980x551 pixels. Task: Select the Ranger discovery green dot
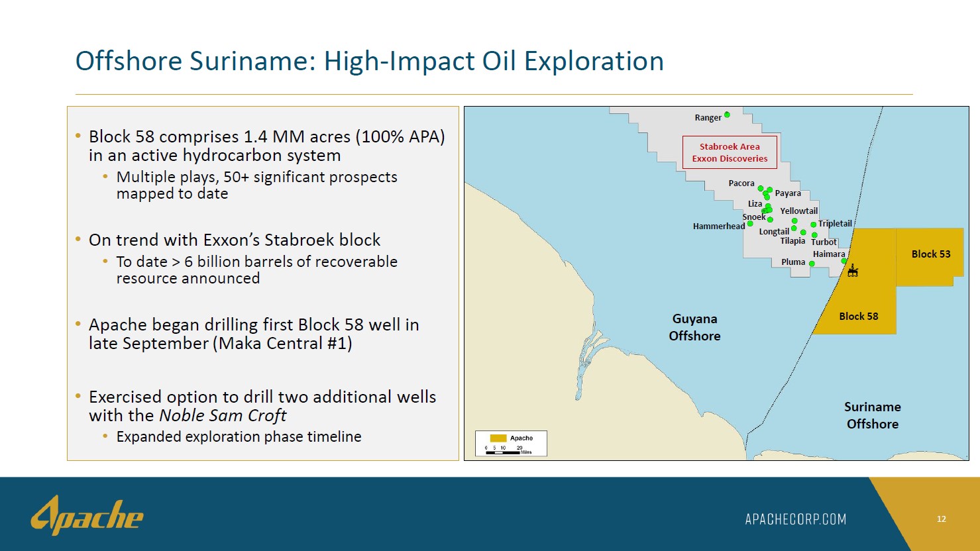click(x=727, y=115)
